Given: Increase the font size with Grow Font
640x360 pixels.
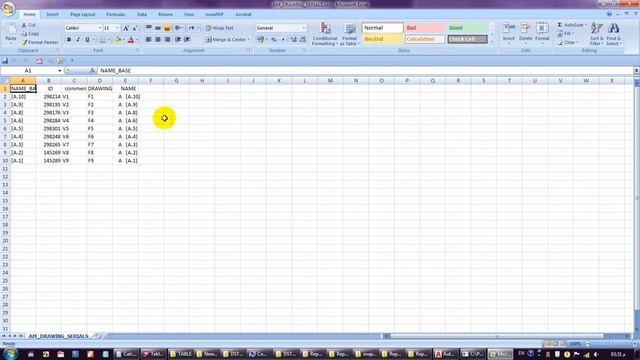Looking at the screenshot, I should (x=126, y=28).
